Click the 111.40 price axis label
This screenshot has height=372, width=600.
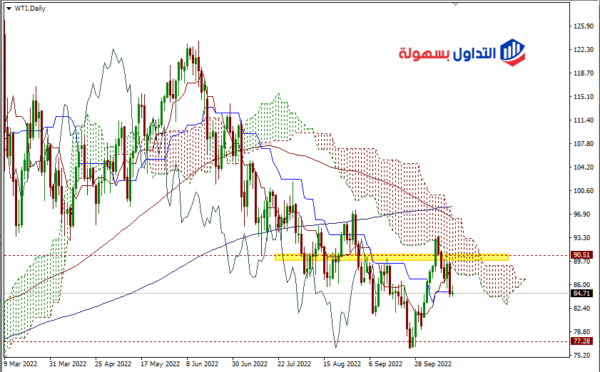click(x=583, y=120)
